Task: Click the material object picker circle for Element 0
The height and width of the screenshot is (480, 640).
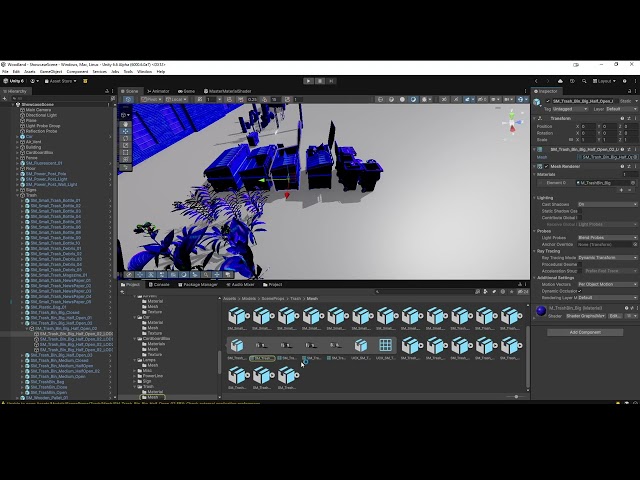Action: coord(633,183)
